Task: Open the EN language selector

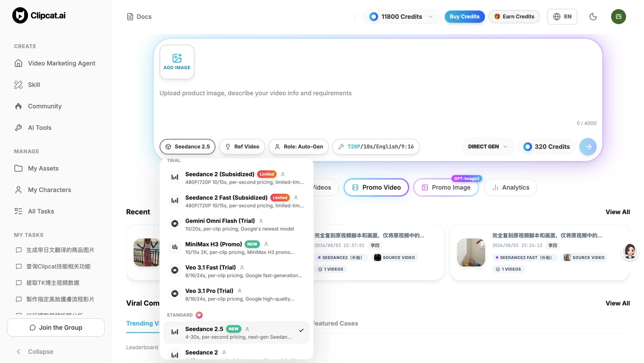Action: pyautogui.click(x=562, y=16)
